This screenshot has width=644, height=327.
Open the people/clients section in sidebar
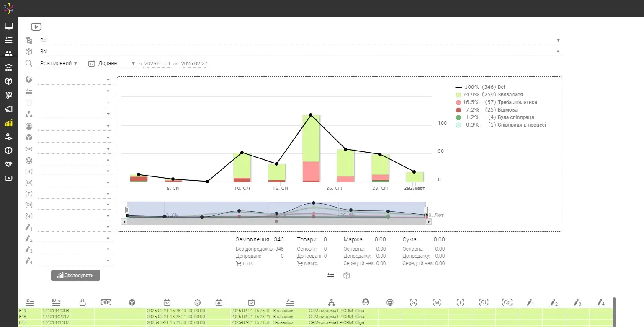tap(8, 54)
